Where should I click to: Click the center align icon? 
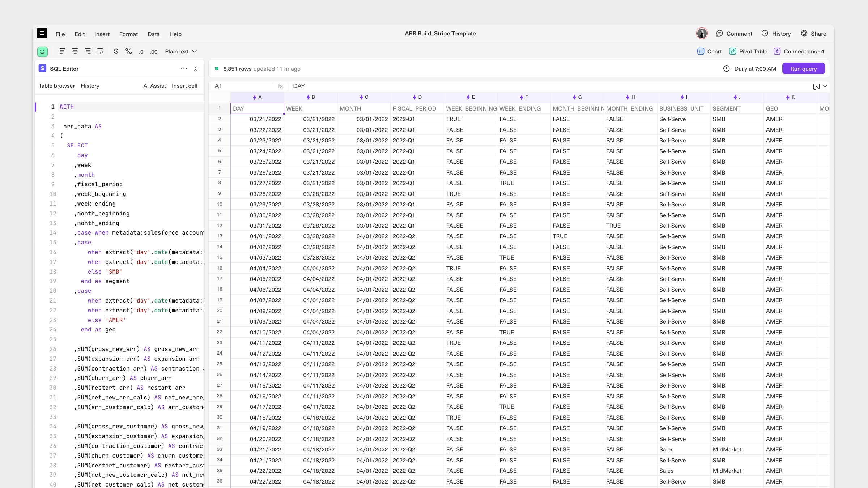[x=75, y=51]
